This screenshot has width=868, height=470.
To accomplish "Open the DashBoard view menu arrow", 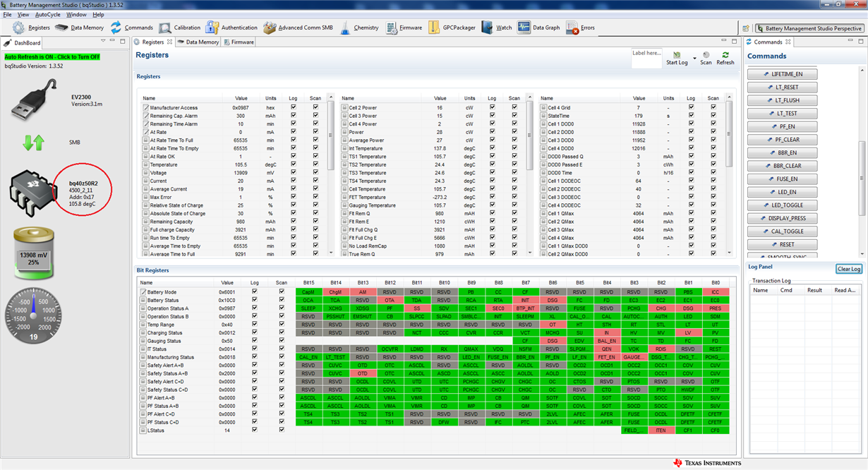I will point(103,42).
